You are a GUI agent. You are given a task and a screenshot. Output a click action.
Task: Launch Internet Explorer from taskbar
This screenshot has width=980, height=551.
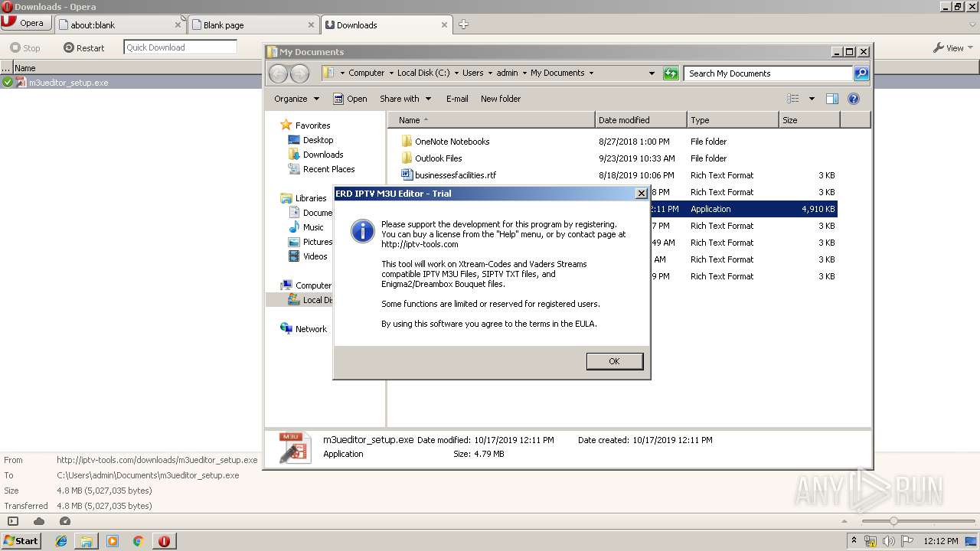(61, 541)
